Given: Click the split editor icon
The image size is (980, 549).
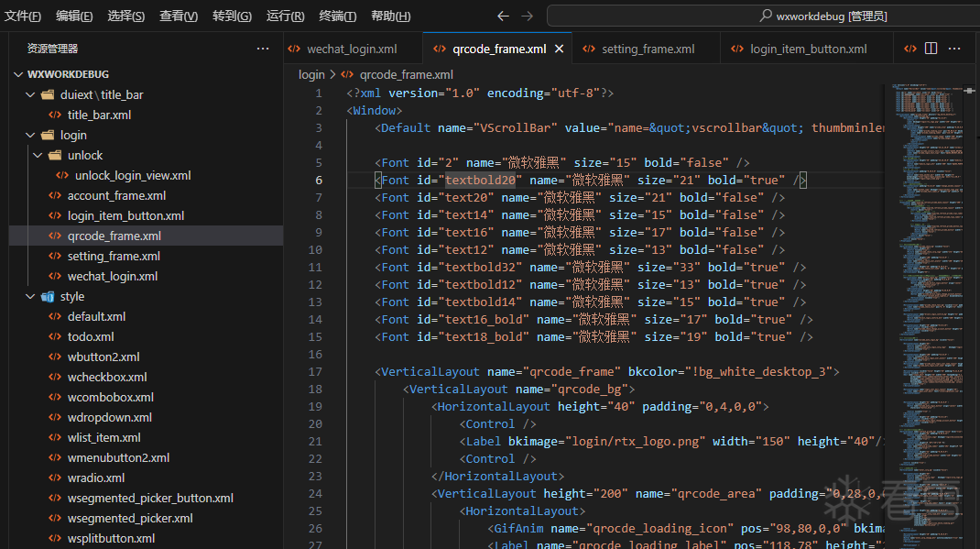Looking at the screenshot, I should 931,49.
